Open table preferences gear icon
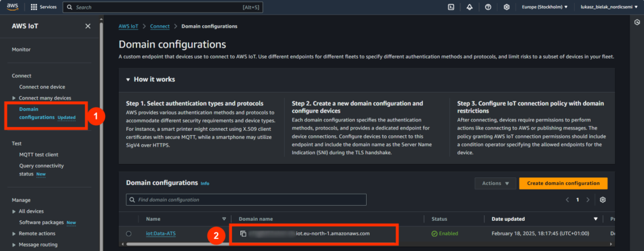The width and height of the screenshot is (644, 251). [602, 199]
